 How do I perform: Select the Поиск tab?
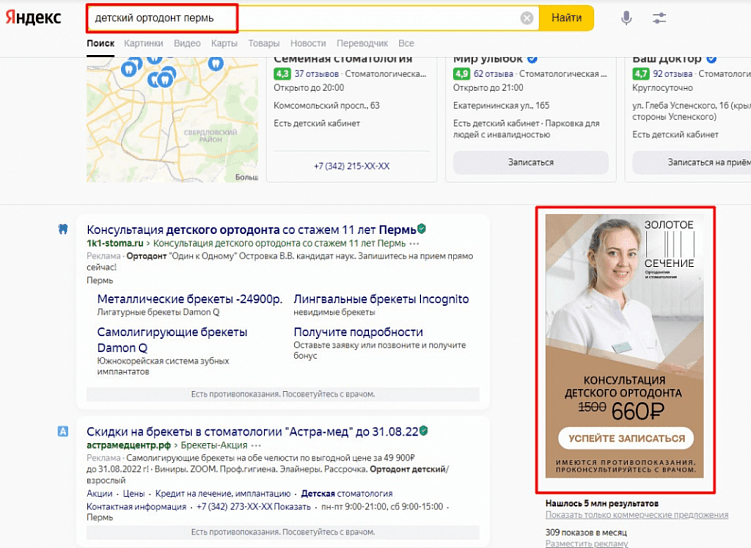tap(101, 43)
